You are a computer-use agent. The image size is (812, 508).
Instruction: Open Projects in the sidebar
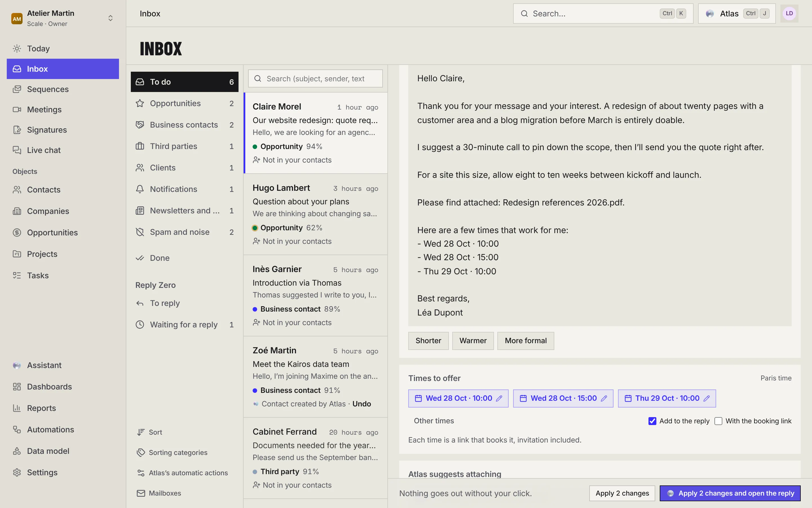pyautogui.click(x=63, y=254)
